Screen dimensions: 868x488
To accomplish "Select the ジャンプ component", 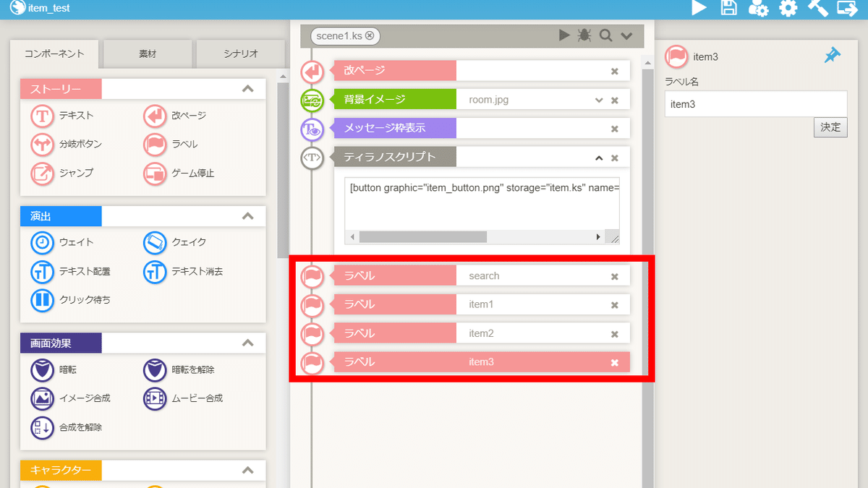I will 62,174.
